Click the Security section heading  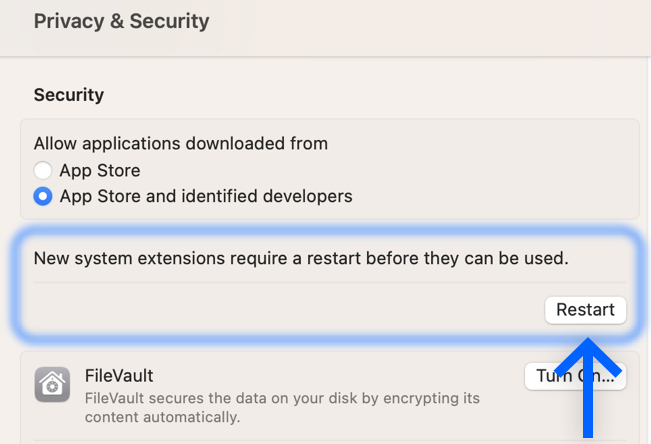click(69, 95)
